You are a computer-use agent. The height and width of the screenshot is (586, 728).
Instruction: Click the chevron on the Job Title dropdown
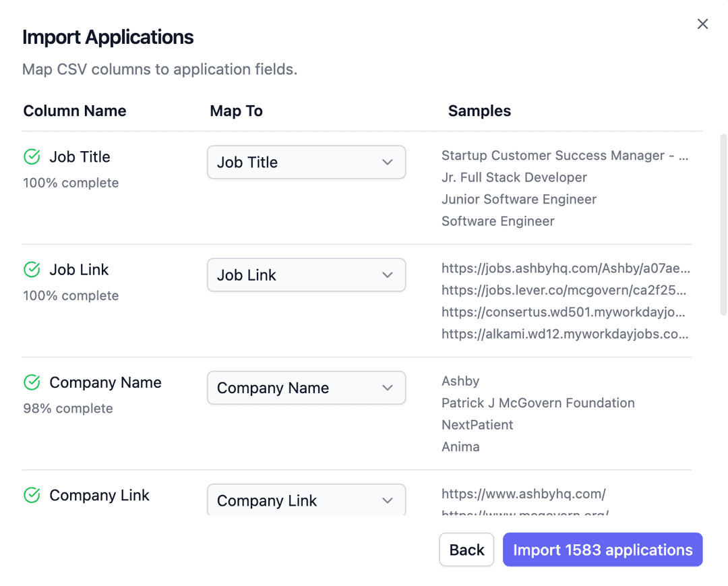pos(388,162)
